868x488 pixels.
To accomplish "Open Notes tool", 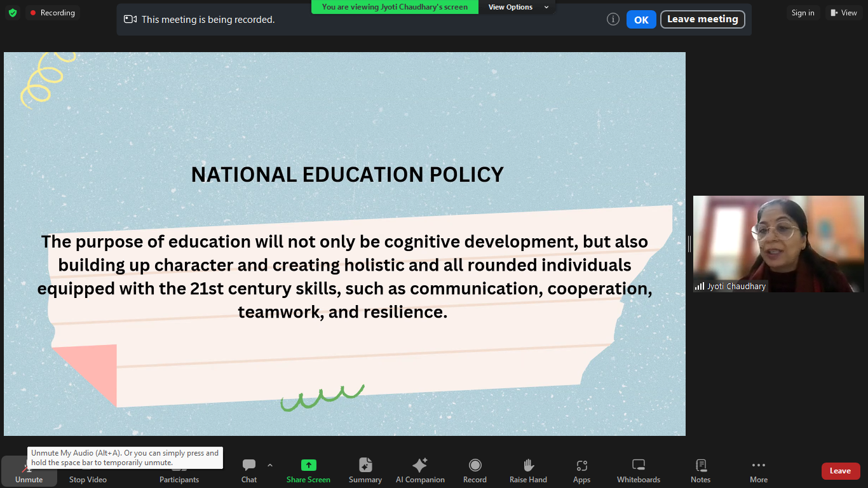I will coord(701,471).
